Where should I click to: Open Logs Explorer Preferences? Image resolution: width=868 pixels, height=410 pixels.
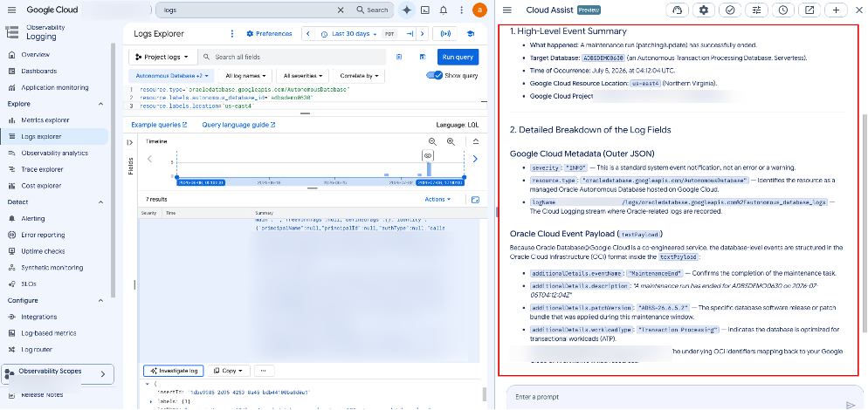click(269, 34)
